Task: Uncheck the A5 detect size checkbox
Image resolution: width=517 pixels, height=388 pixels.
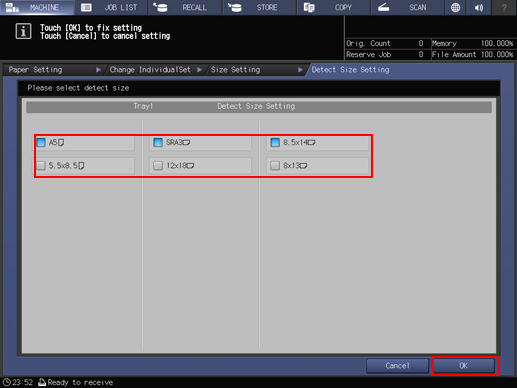Action: pyautogui.click(x=41, y=142)
